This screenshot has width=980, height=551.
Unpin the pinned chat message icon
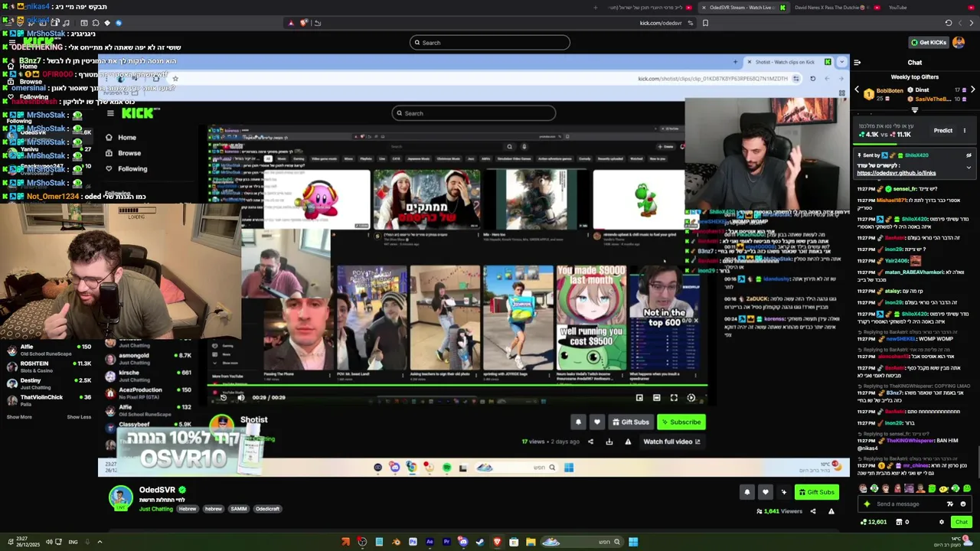point(969,155)
